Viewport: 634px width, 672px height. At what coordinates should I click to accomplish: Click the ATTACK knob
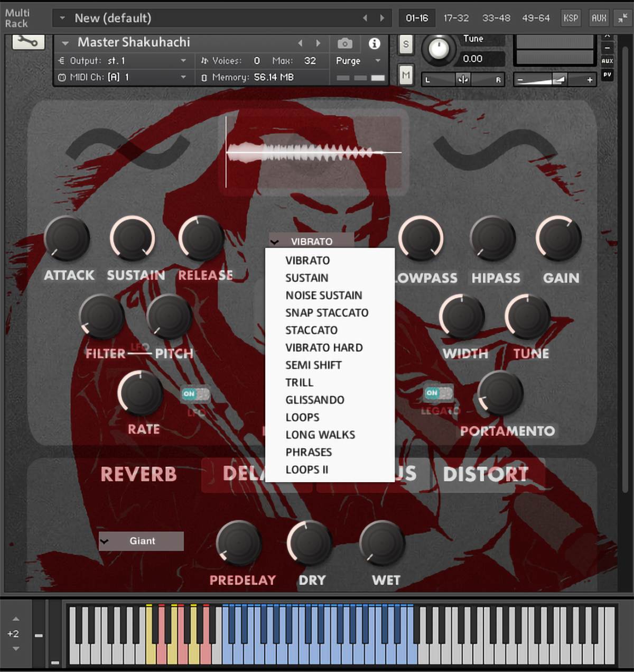[67, 238]
